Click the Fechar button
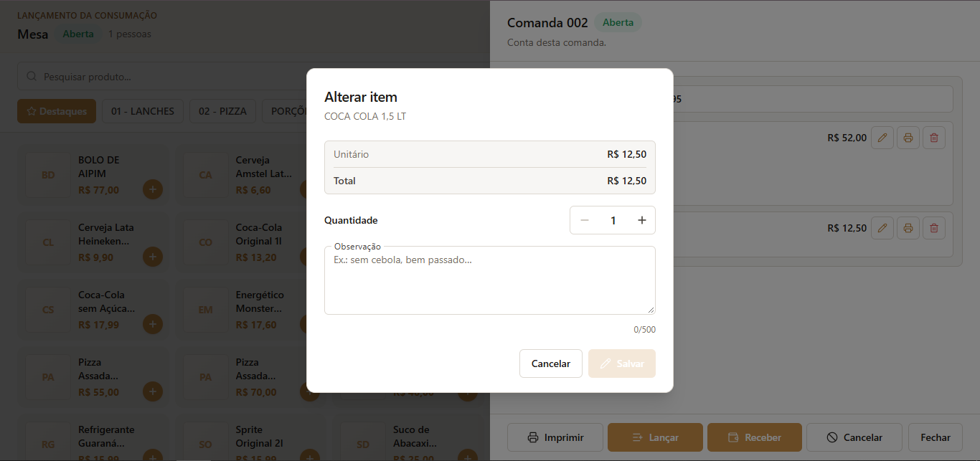Image resolution: width=980 pixels, height=461 pixels. tap(936, 437)
